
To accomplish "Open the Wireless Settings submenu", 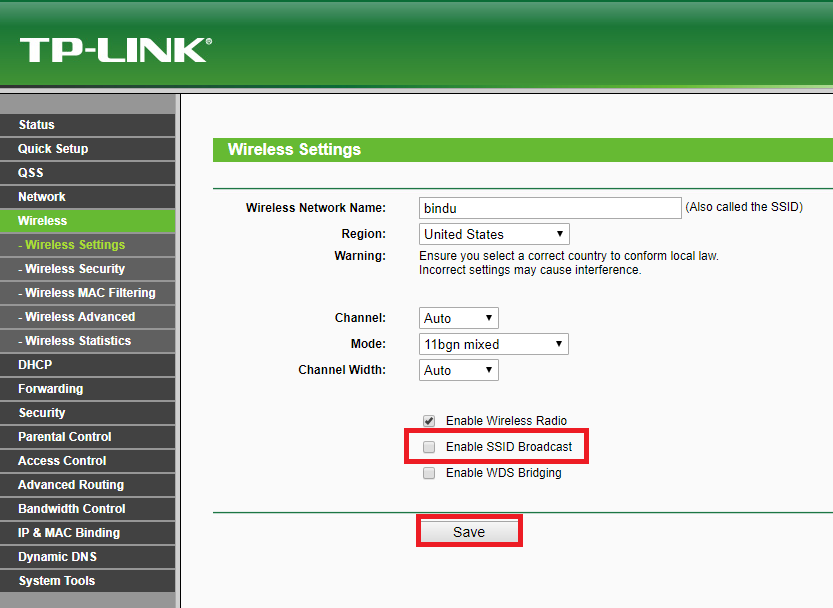I will 88,244.
